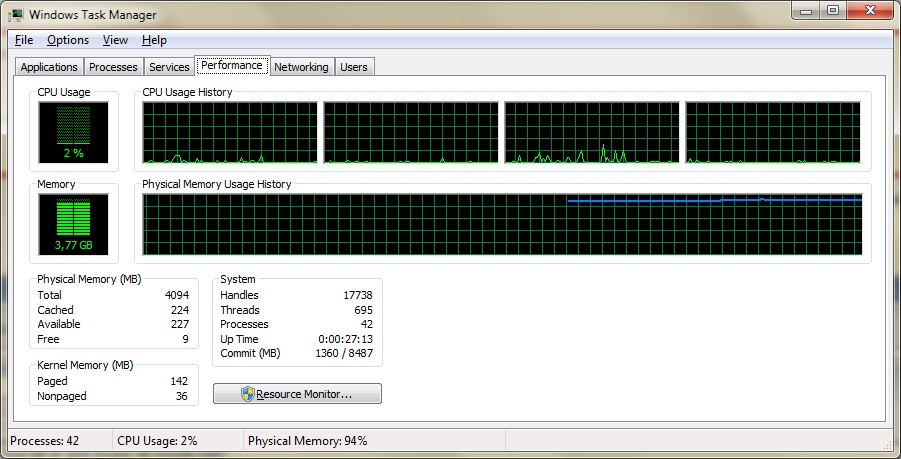Switch to the Applications tab
Screen dimensions: 901x459
[x=49, y=67]
